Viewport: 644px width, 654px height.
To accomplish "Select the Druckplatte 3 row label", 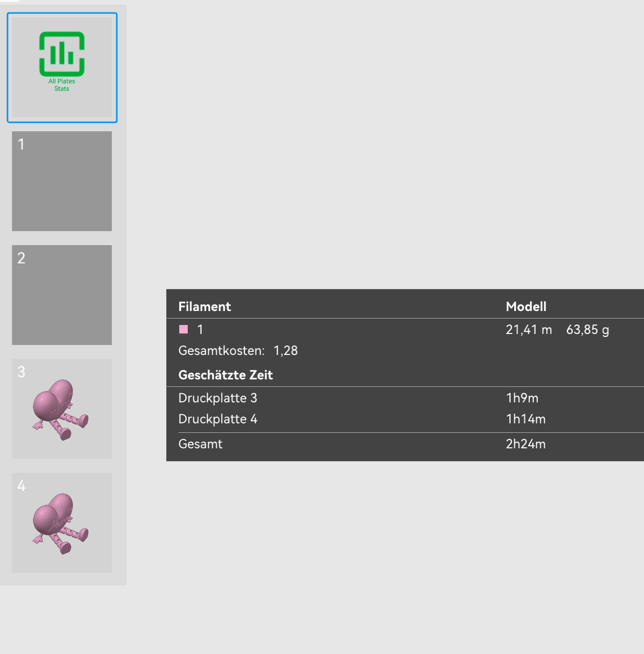I will point(218,398).
